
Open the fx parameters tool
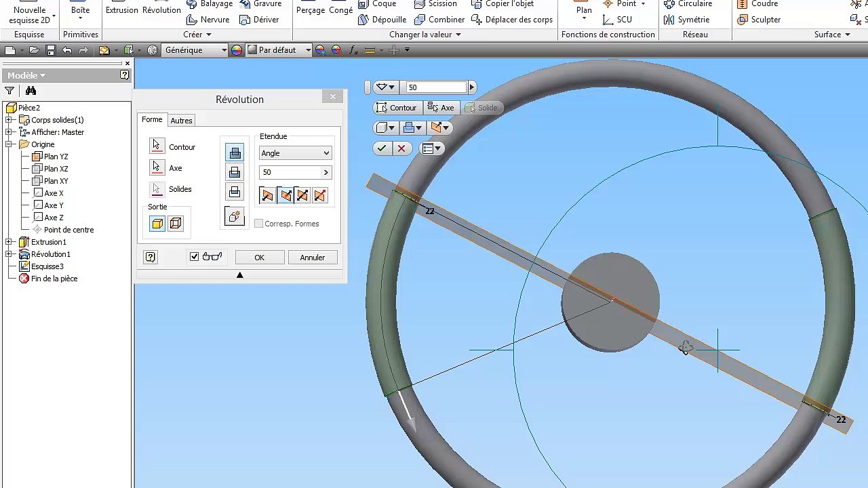click(353, 50)
